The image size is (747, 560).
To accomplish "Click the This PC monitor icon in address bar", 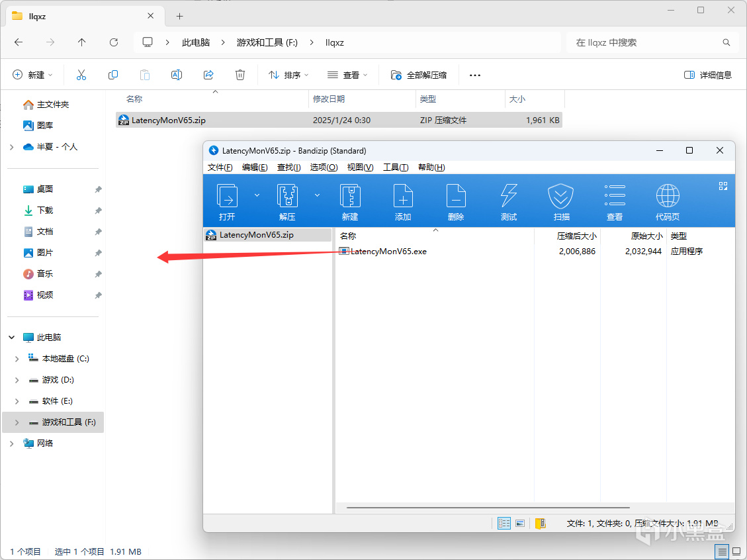I will point(148,42).
